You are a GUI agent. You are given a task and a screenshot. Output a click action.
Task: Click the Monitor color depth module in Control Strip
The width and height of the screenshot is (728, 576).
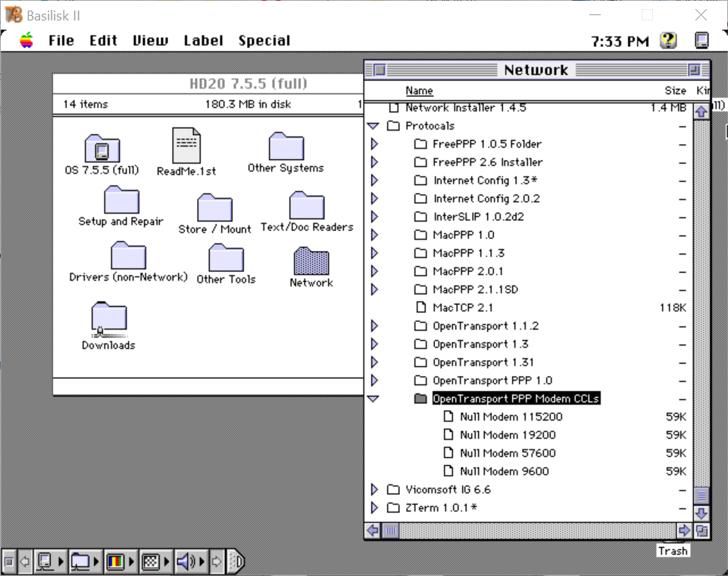tap(120, 562)
